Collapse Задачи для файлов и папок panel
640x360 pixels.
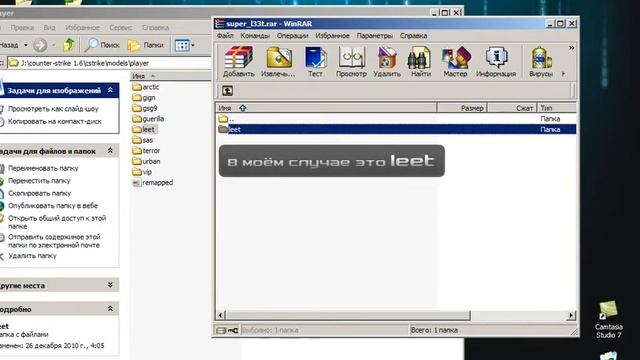tap(110, 151)
